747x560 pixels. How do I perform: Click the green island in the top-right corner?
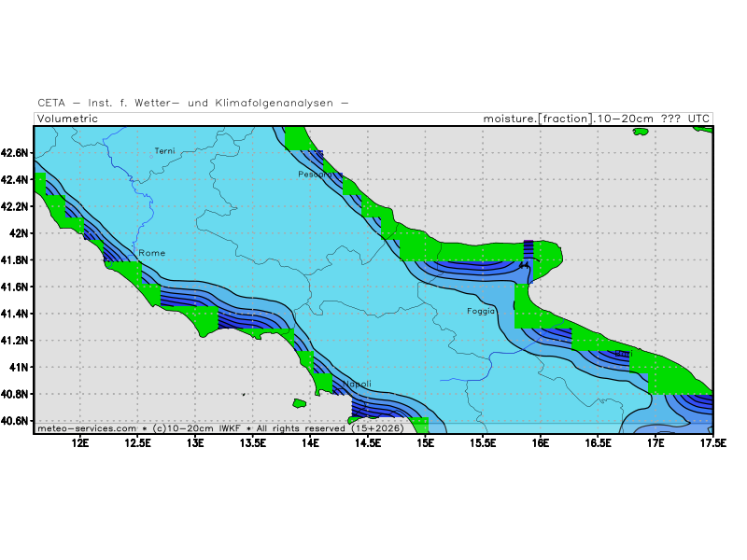point(640,132)
